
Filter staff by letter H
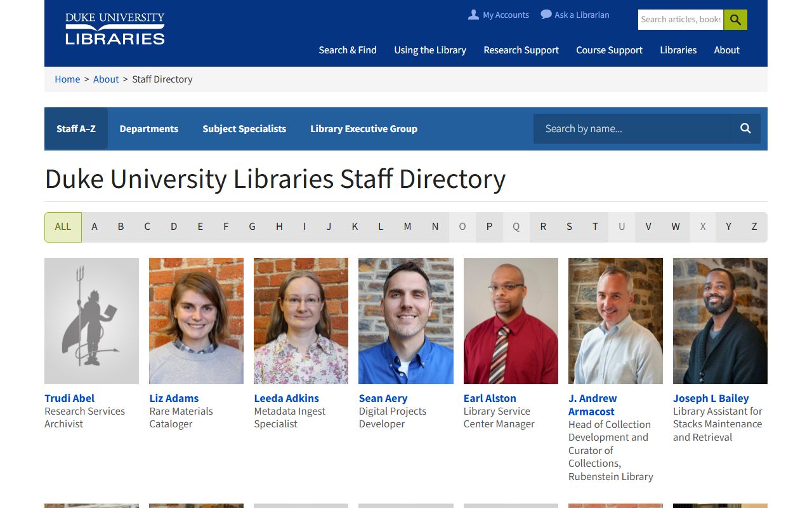pos(279,227)
